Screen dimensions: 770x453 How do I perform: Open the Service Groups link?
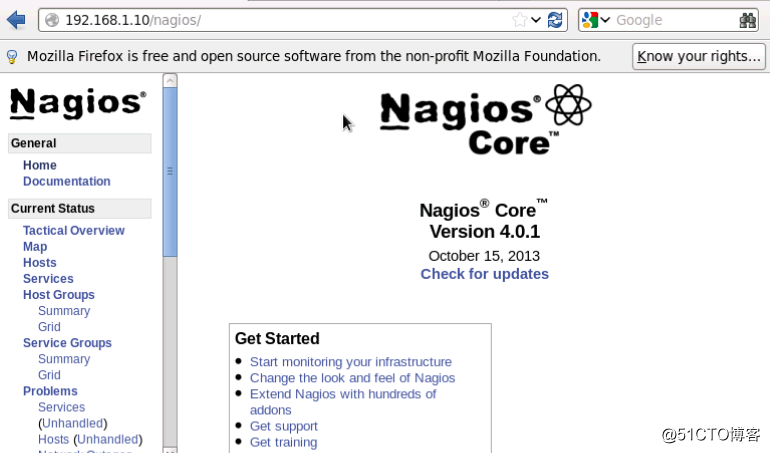click(x=67, y=343)
